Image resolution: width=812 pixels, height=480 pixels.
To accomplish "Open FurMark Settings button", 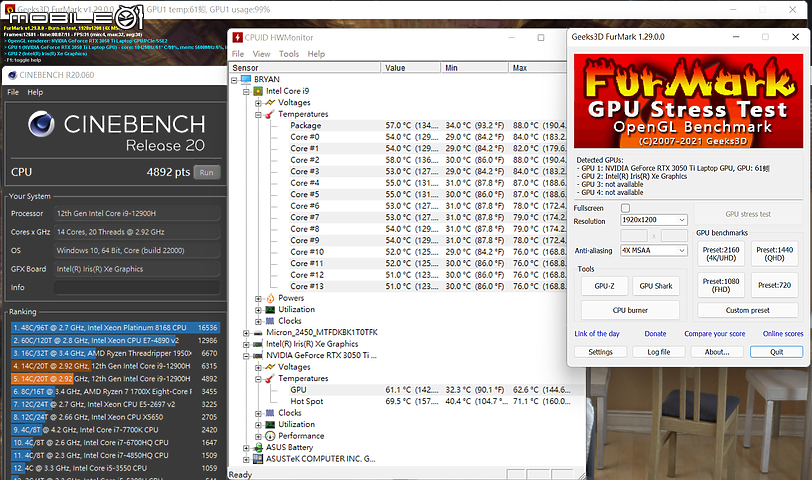I will coord(601,352).
